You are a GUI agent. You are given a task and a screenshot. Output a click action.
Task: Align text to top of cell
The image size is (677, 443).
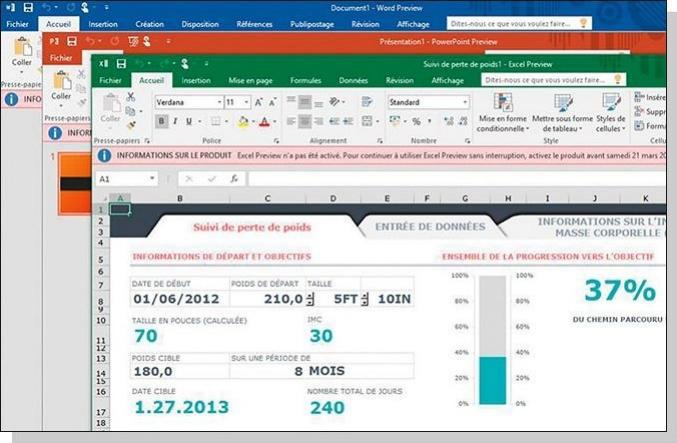[291, 100]
